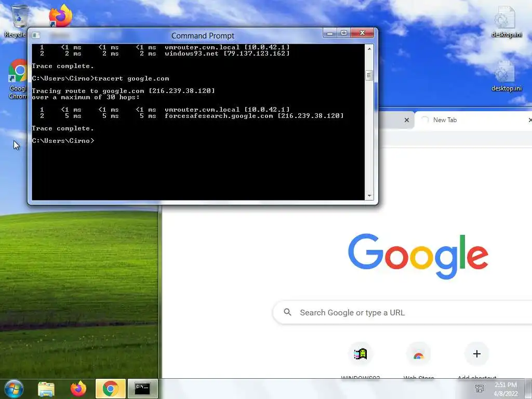The width and height of the screenshot is (532, 399).
Task: Open the Windows Start menu orb
Action: point(14,389)
